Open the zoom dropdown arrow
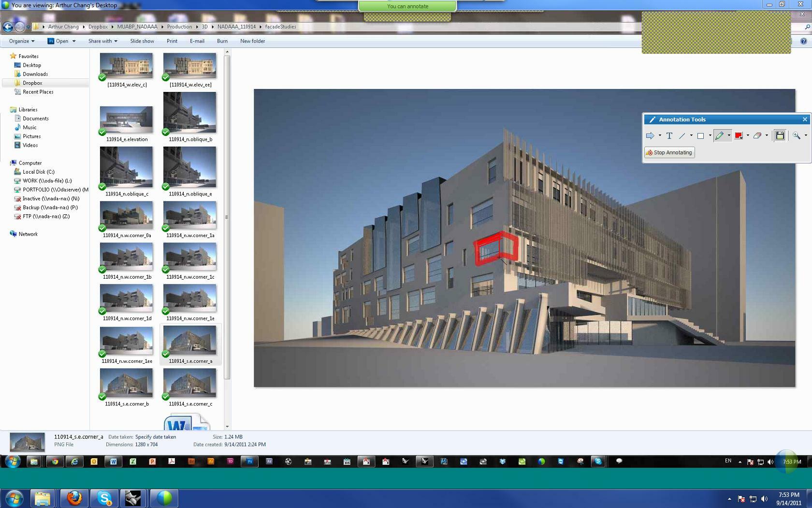812x508 pixels. [x=806, y=136]
